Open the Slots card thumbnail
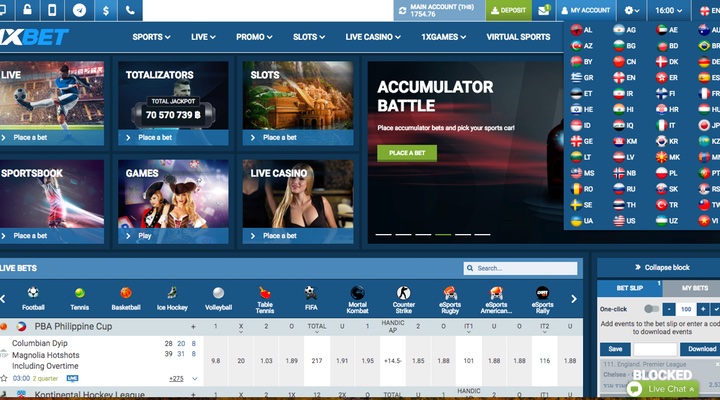Screen dimensions: 720x400 tap(298, 103)
